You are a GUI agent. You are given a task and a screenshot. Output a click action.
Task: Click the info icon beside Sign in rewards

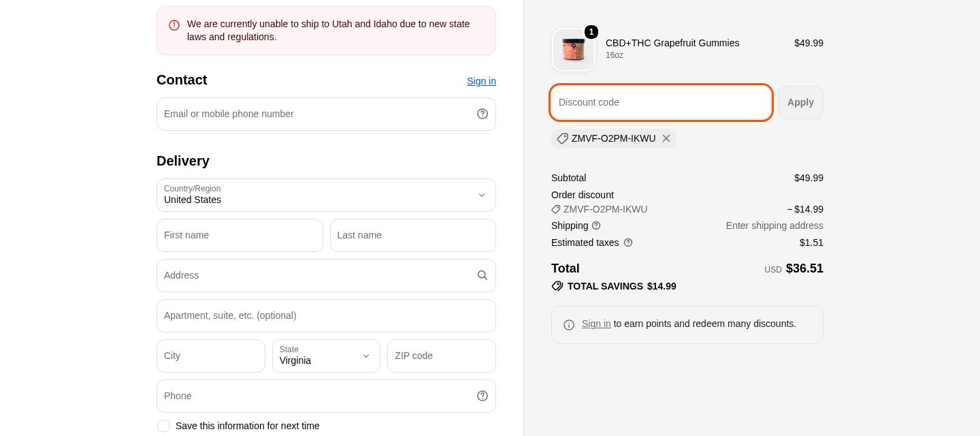pyautogui.click(x=569, y=325)
